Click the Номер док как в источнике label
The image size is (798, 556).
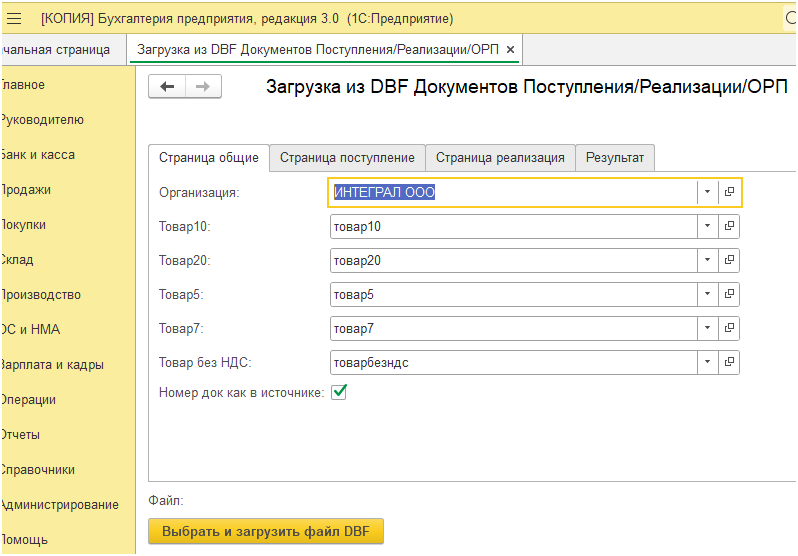(x=241, y=393)
